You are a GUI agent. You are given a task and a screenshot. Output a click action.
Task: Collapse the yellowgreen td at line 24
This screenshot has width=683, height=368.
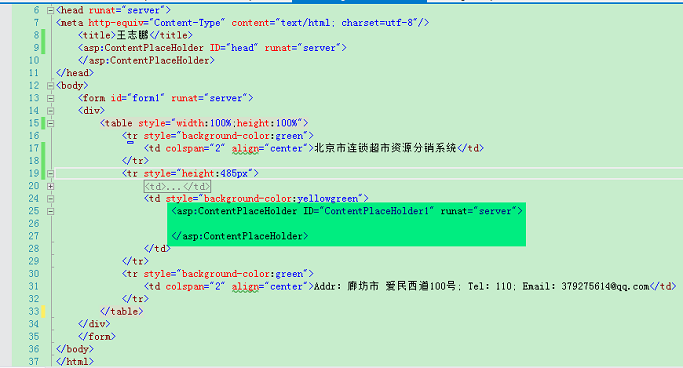coord(50,199)
